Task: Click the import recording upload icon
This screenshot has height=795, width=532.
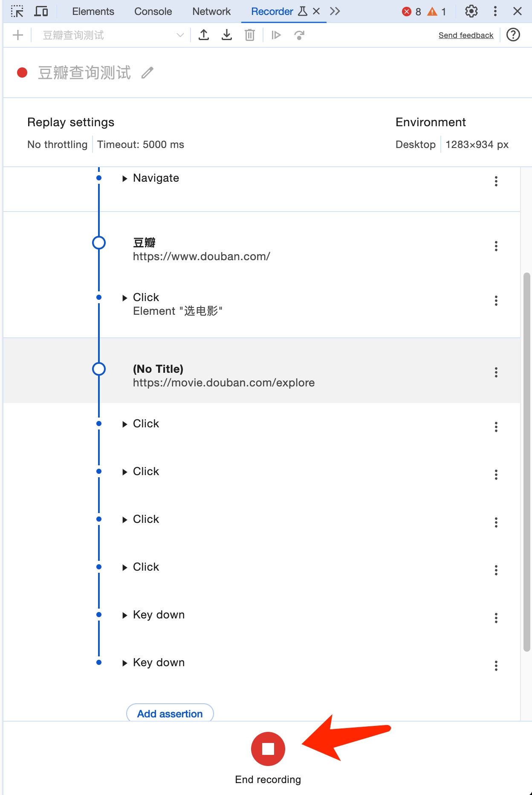Action: (x=204, y=35)
